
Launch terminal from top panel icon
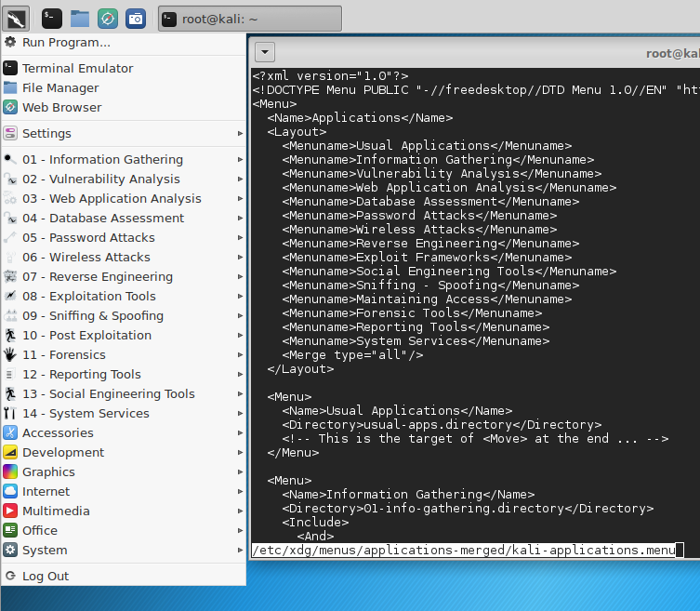[x=52, y=18]
